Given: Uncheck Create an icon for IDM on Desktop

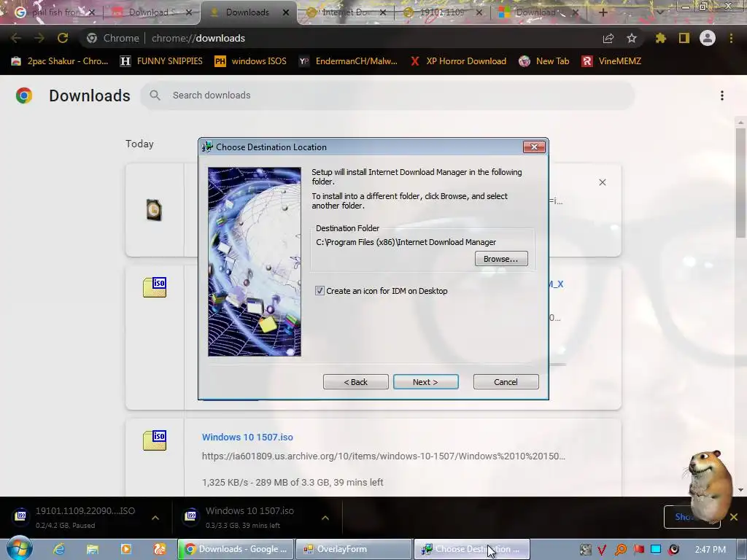Looking at the screenshot, I should pos(320,290).
